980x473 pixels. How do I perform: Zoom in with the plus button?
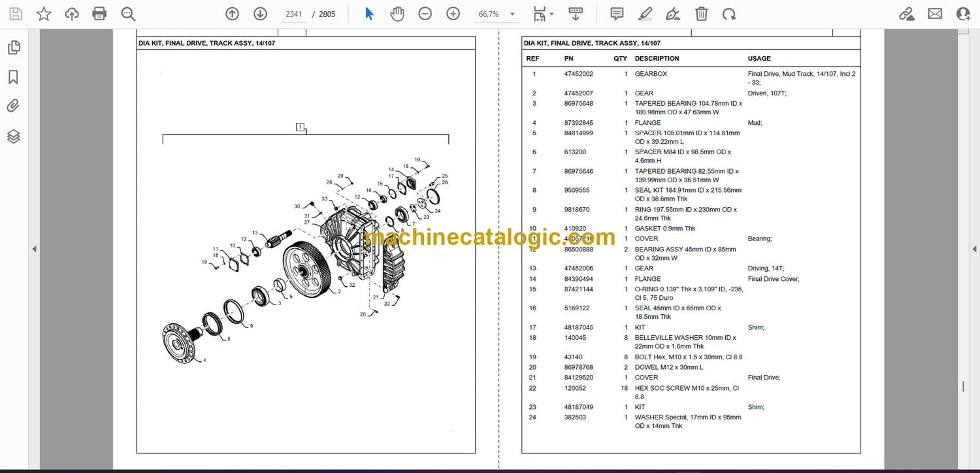[x=453, y=14]
